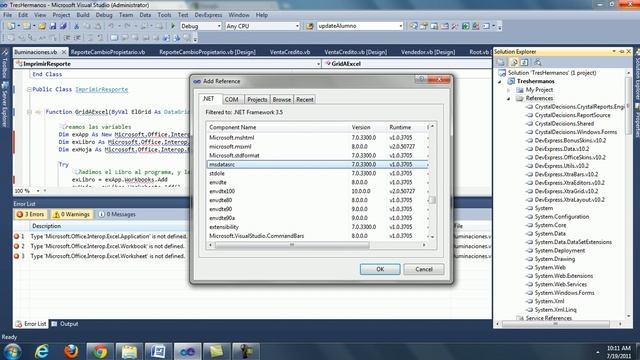Collapse the References node
The height and width of the screenshot is (360, 640).
[x=509, y=98]
